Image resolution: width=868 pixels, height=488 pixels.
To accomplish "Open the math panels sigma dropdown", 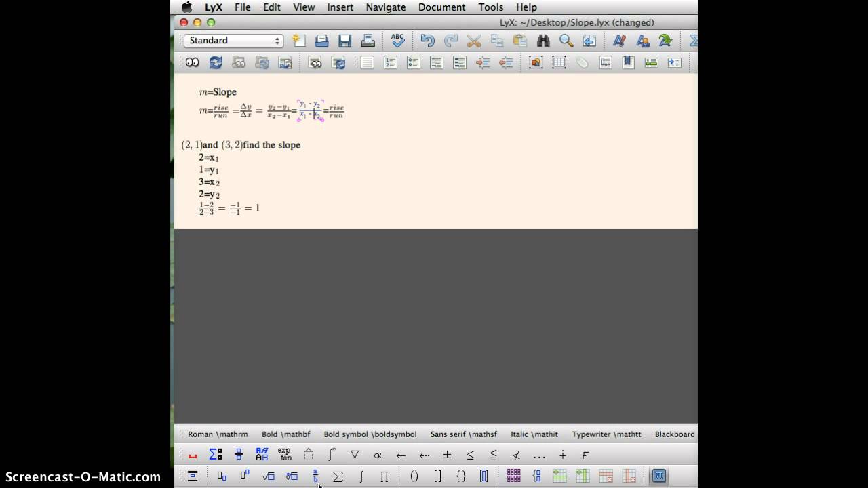I will click(x=216, y=455).
